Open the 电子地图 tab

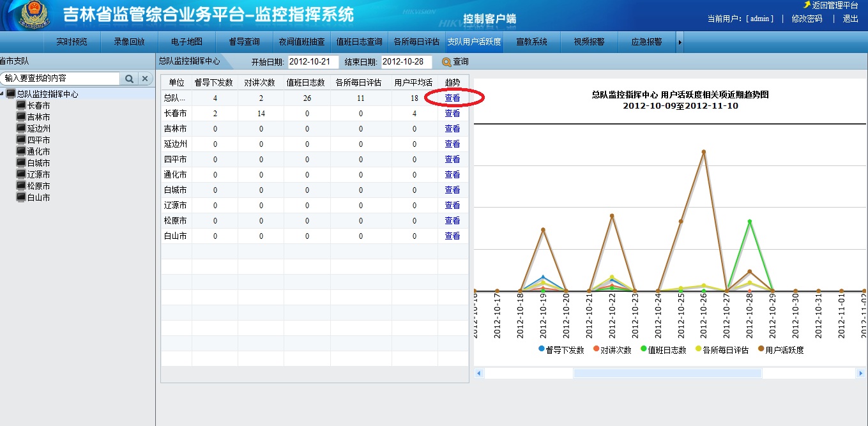pos(187,42)
